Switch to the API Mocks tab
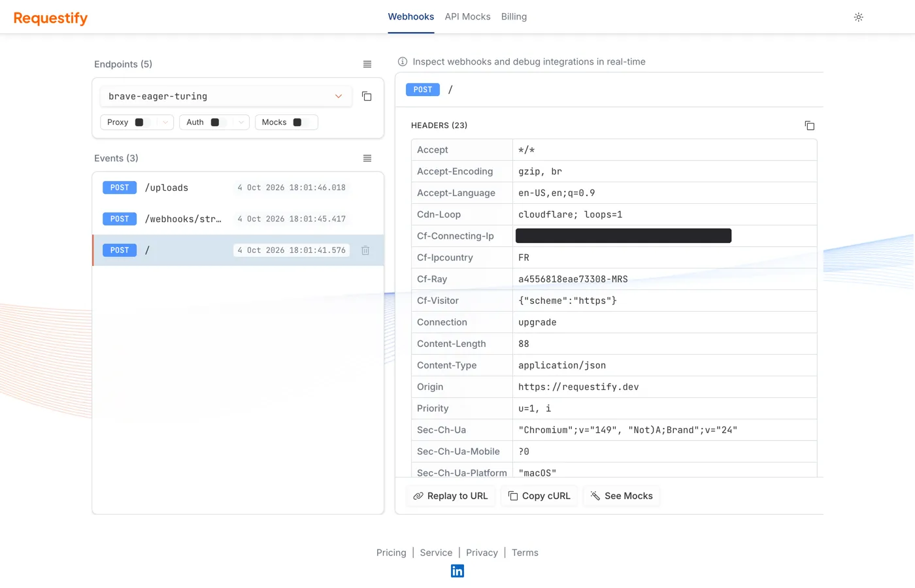Viewport: 915px width, 588px height. 467,17
